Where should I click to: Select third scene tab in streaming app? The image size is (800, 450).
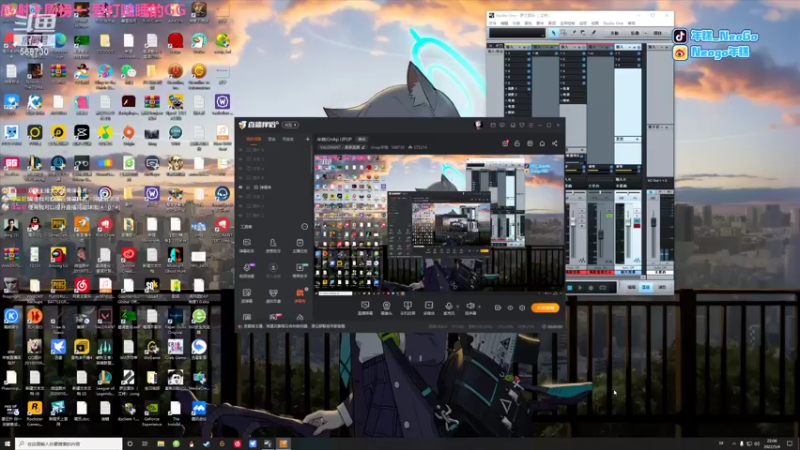(288, 139)
